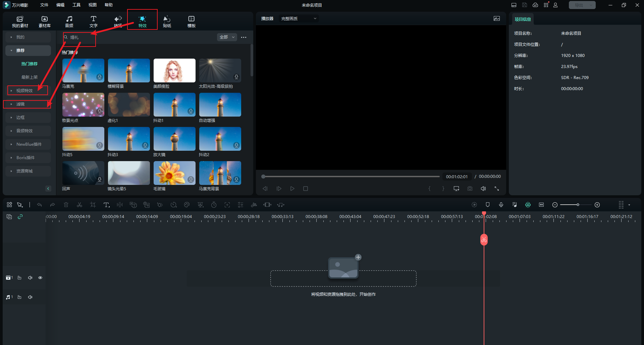
Task: Open the 贴纸 stickers tab
Action: click(167, 21)
